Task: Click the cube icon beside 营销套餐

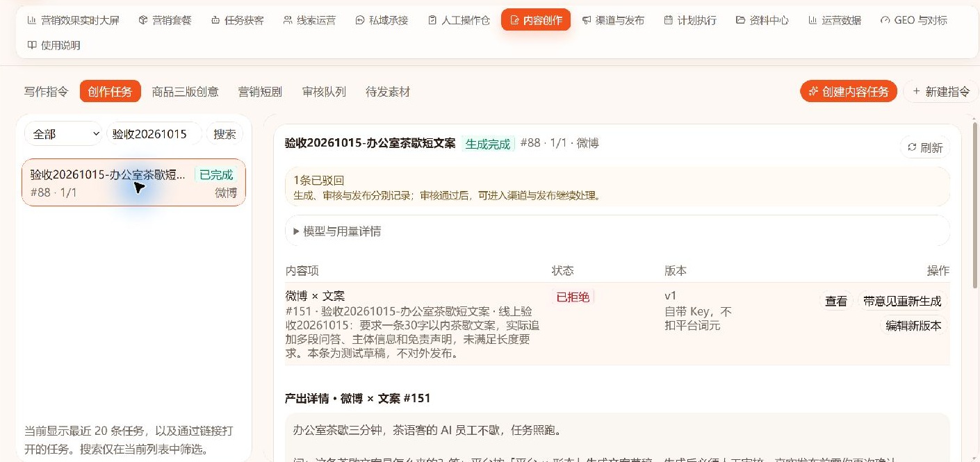Action: tap(143, 20)
